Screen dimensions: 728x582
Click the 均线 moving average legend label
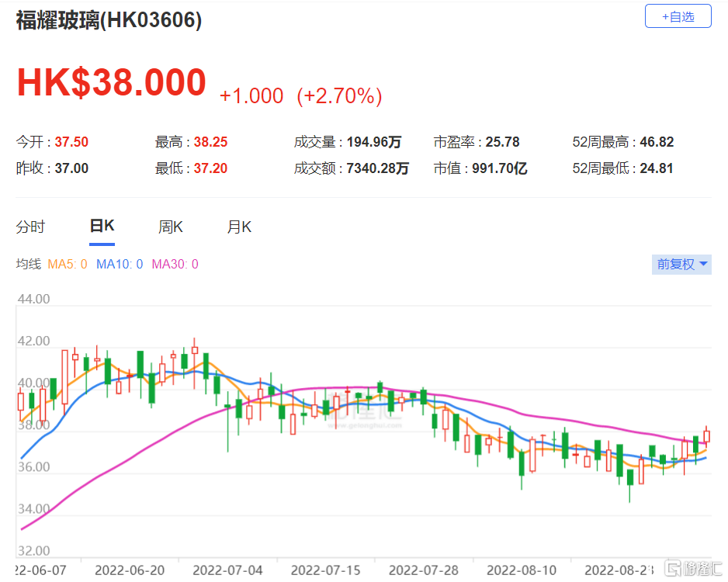coord(28,264)
